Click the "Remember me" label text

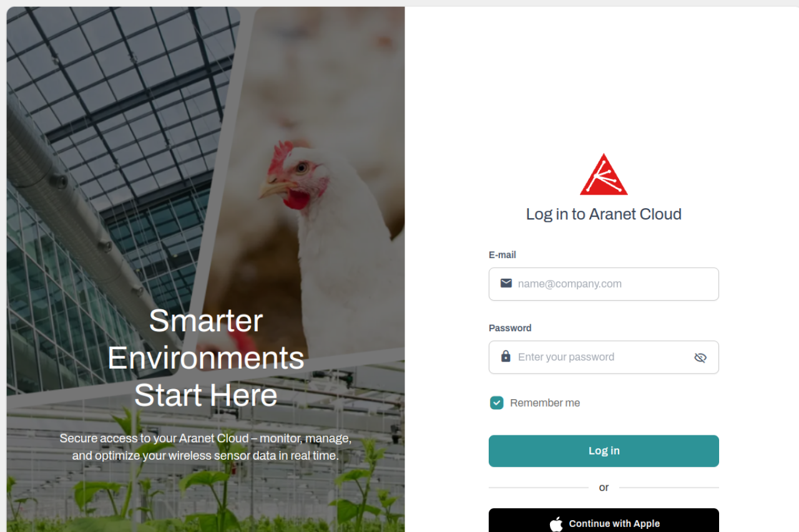(545, 403)
